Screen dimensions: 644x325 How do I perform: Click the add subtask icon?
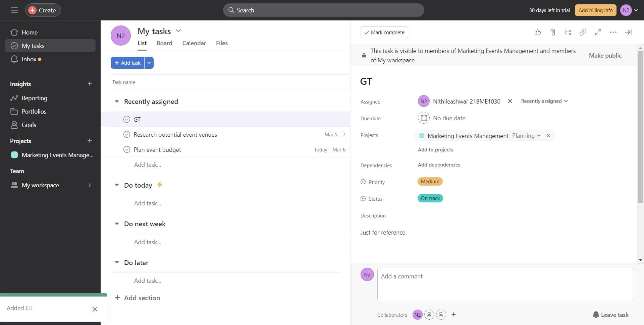(568, 32)
